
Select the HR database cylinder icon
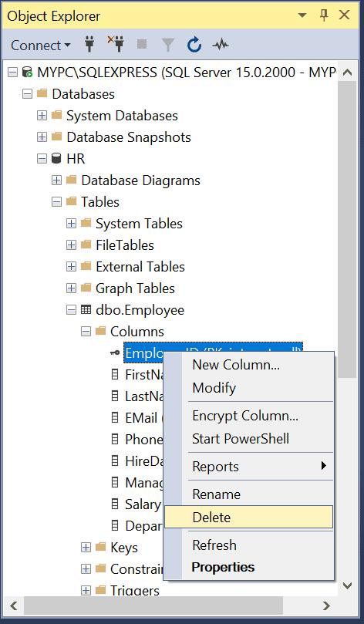click(x=56, y=158)
